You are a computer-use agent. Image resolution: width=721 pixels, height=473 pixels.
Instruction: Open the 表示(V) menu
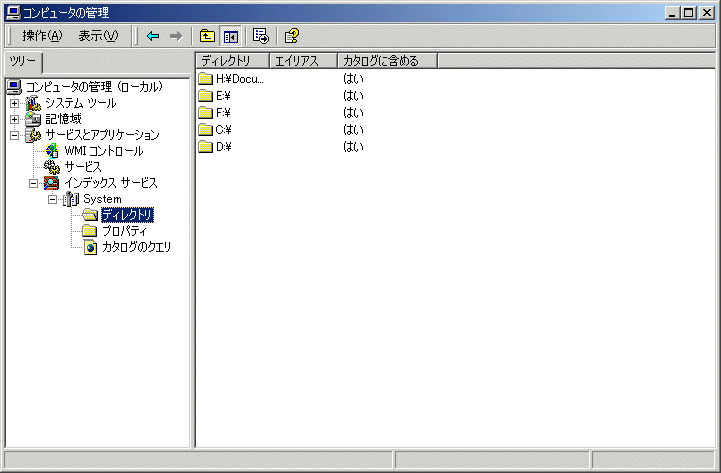98,36
